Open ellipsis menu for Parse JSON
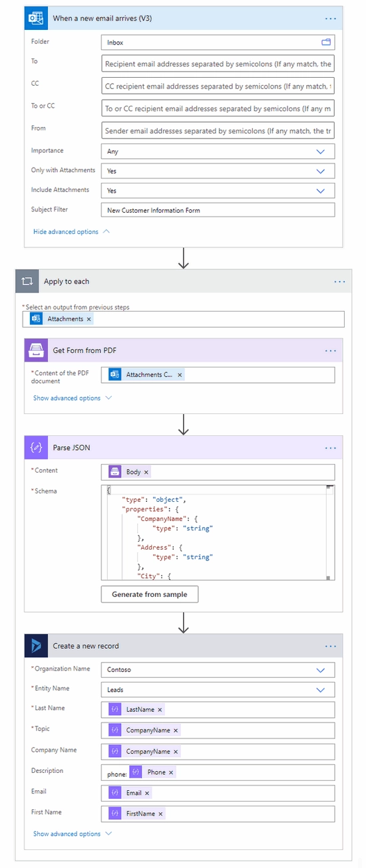The width and height of the screenshot is (366, 868). pos(331,448)
